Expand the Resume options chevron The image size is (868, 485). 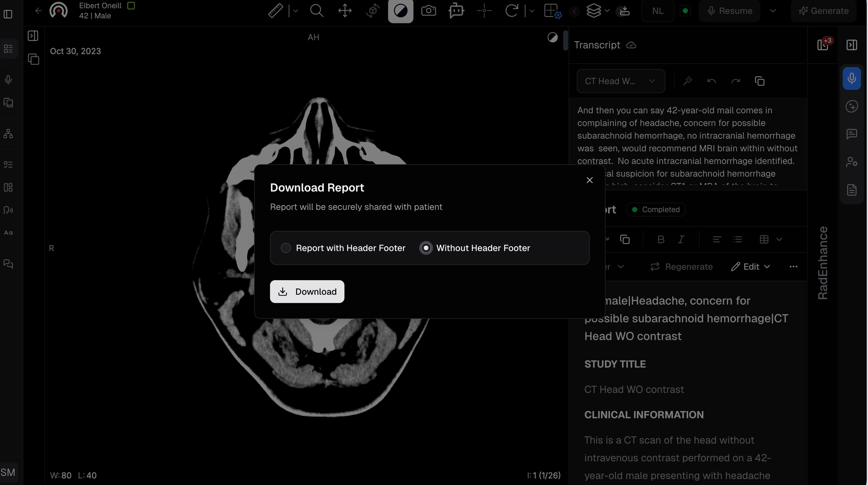pyautogui.click(x=773, y=11)
